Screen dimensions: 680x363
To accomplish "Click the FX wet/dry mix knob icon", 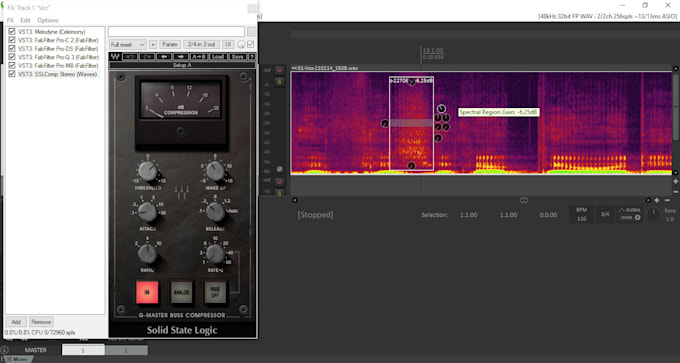I will (x=241, y=44).
